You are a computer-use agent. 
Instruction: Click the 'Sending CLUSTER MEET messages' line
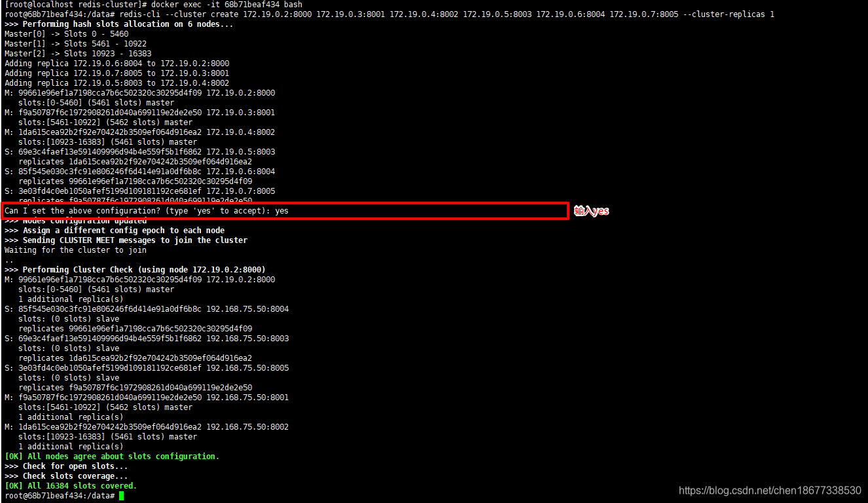126,240
